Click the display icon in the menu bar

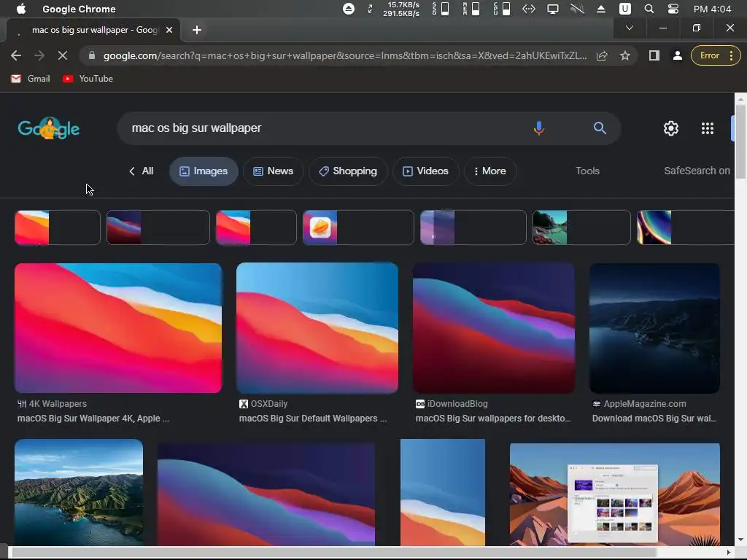click(553, 9)
